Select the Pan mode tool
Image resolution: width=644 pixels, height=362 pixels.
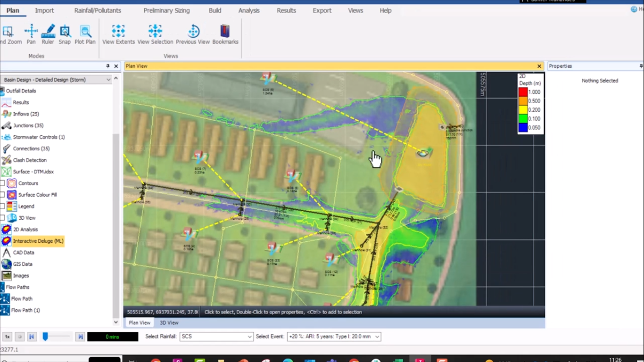pyautogui.click(x=31, y=34)
